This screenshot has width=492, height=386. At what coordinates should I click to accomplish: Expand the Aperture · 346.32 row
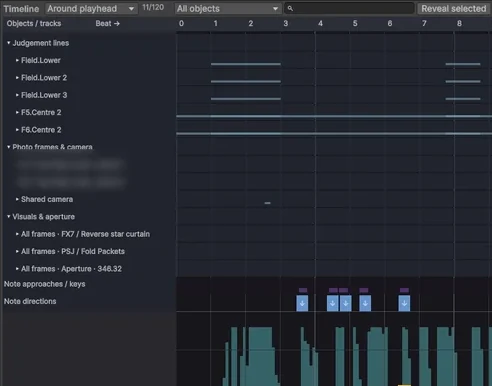pyautogui.click(x=17, y=269)
